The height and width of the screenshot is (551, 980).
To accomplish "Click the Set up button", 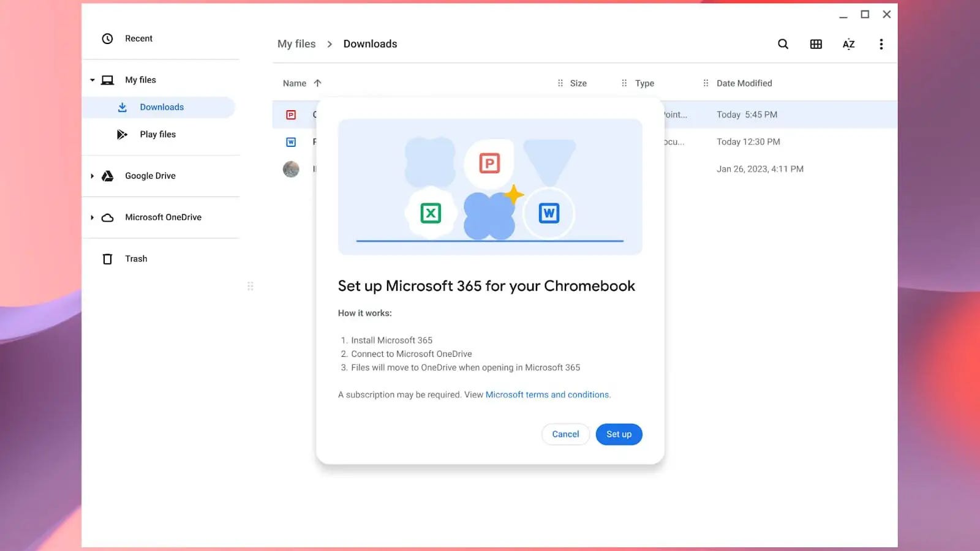I will (619, 434).
